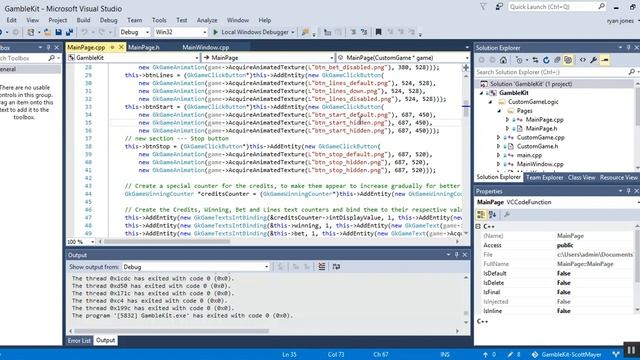Image resolution: width=640 pixels, height=360 pixels.
Task: Collapse the GambleKit project node
Action: [x=481, y=93]
